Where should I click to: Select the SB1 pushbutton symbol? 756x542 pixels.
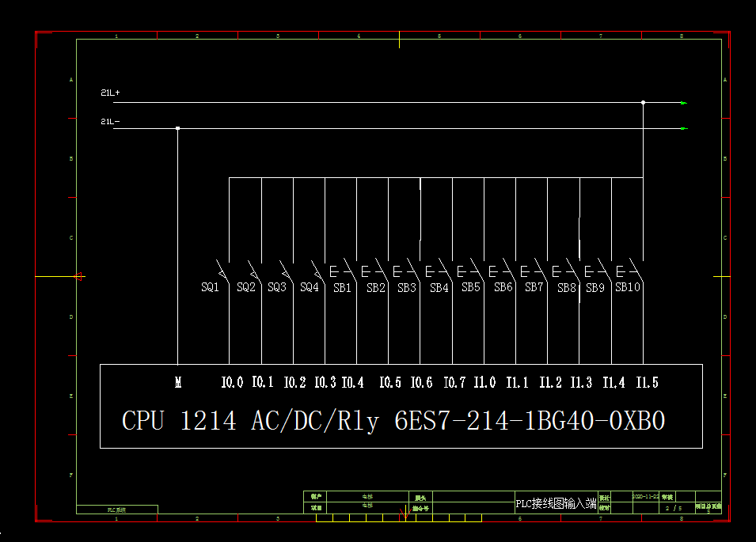pos(344,271)
